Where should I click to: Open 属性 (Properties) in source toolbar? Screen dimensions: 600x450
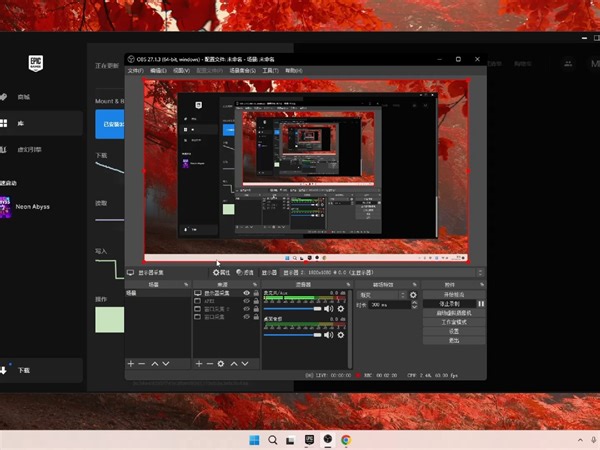point(221,272)
